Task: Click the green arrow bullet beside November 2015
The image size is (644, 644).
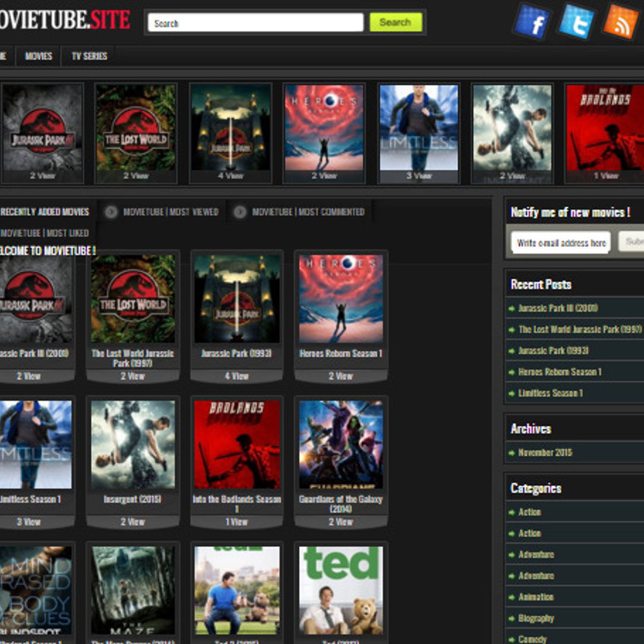Action: (511, 453)
